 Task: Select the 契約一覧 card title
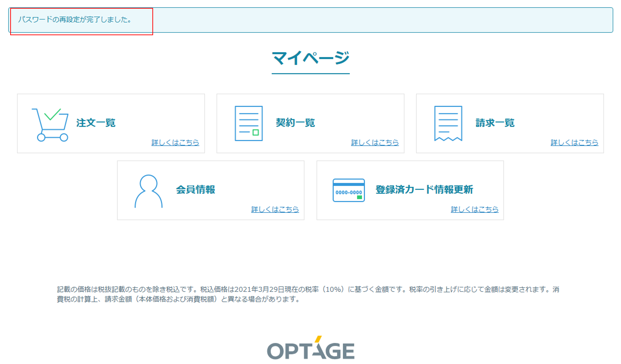(295, 123)
